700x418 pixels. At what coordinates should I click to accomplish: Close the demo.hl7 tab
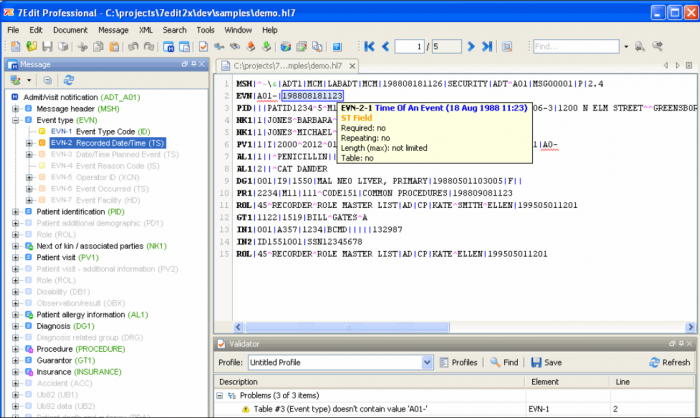352,66
